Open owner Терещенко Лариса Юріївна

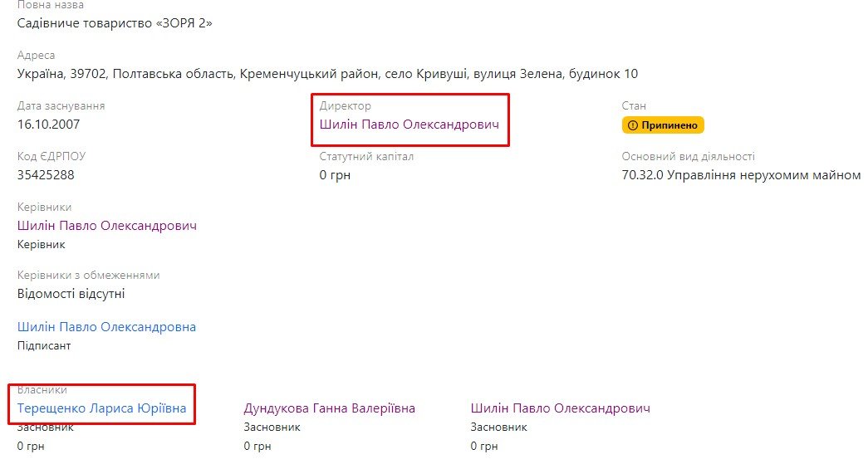click(x=101, y=408)
